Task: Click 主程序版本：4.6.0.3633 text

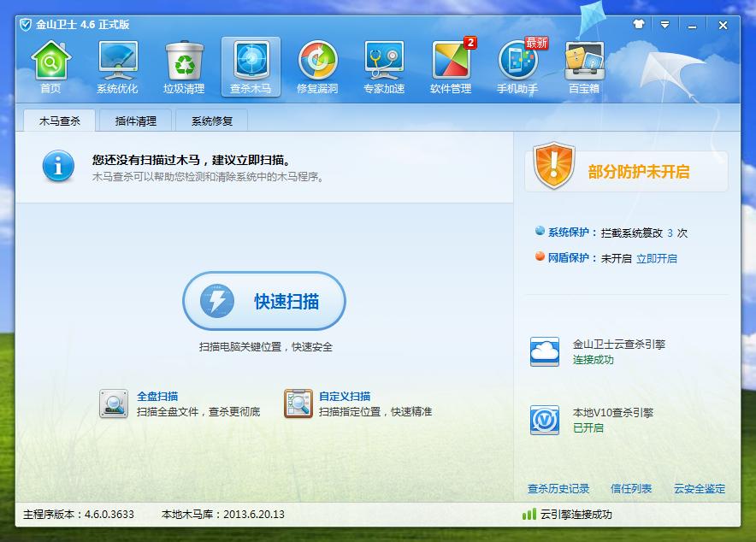Action: tap(79, 514)
